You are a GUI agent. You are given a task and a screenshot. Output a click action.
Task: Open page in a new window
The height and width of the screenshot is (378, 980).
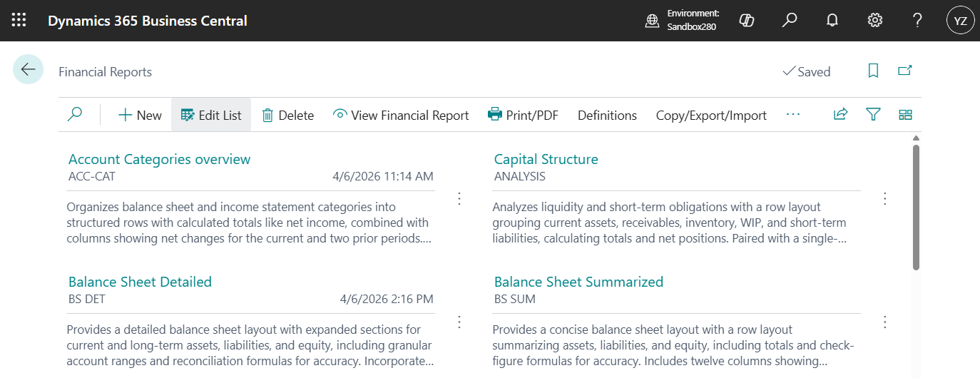pyautogui.click(x=905, y=71)
